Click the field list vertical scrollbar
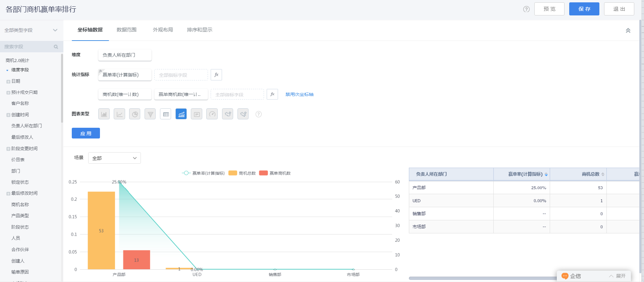The width and height of the screenshot is (644, 282). coord(62,88)
